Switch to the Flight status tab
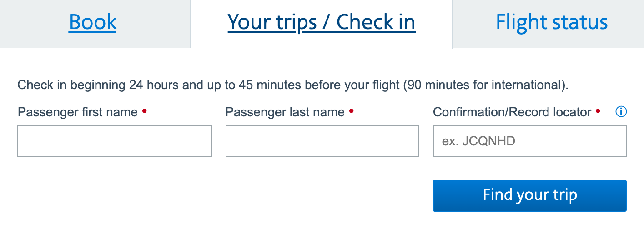The width and height of the screenshot is (644, 229). click(552, 22)
